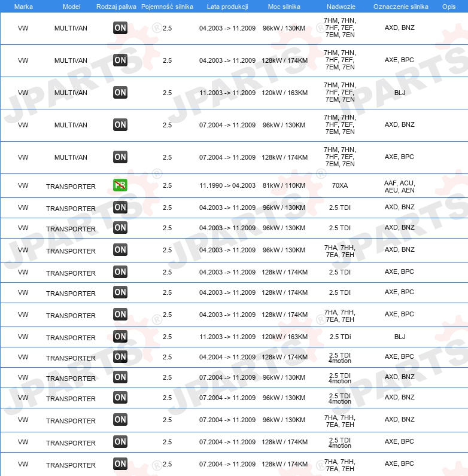Image resolution: width=468 pixels, height=476 pixels.
Task: Click engine codes AAF, ACU, AEU, AEN
Action: tap(399, 187)
